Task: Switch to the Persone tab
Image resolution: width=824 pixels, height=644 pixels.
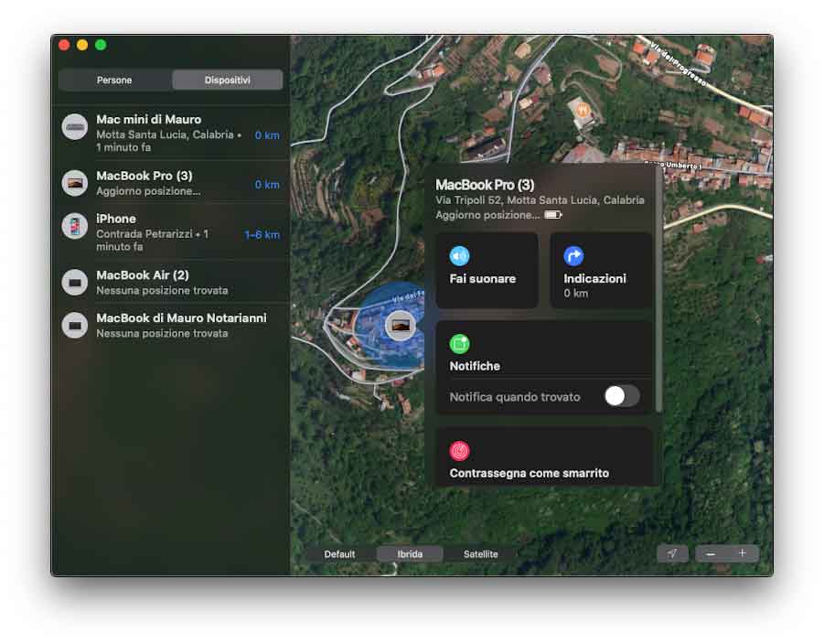Action: click(114, 80)
